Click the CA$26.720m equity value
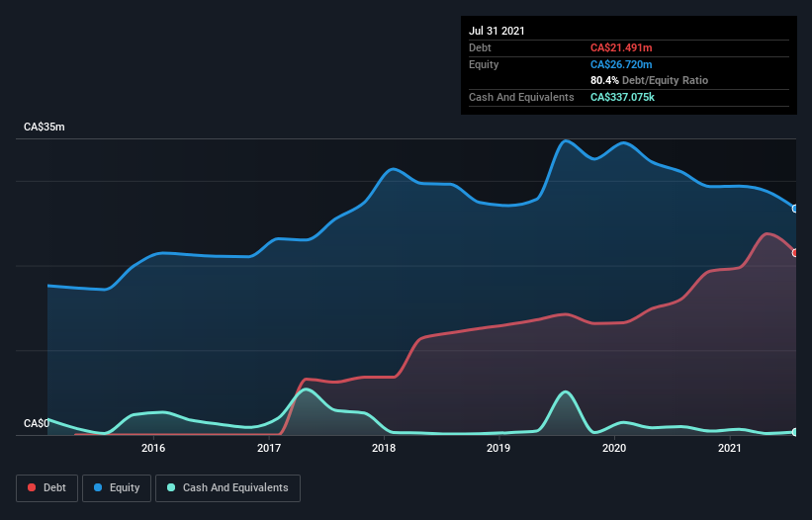Viewport: 812px width, 520px height. pos(621,64)
